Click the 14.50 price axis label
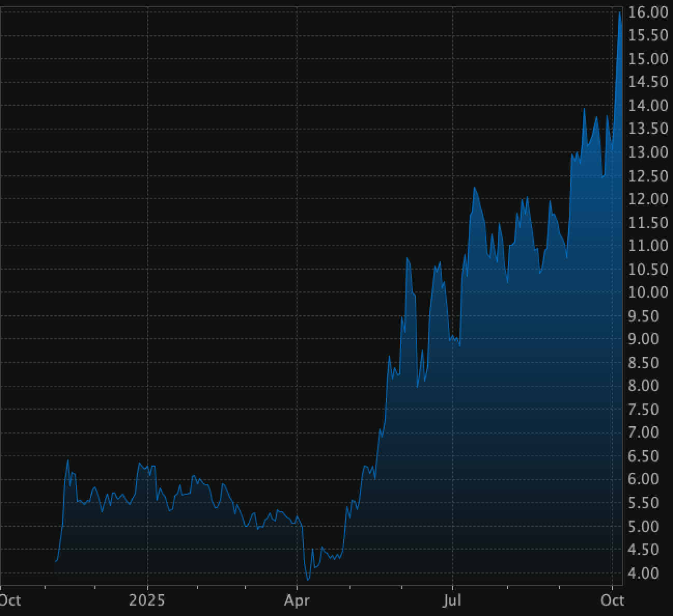The image size is (673, 616). 648,82
